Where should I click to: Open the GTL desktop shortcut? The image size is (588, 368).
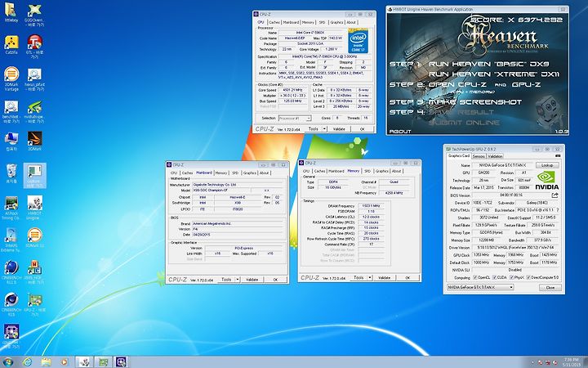click(34, 46)
